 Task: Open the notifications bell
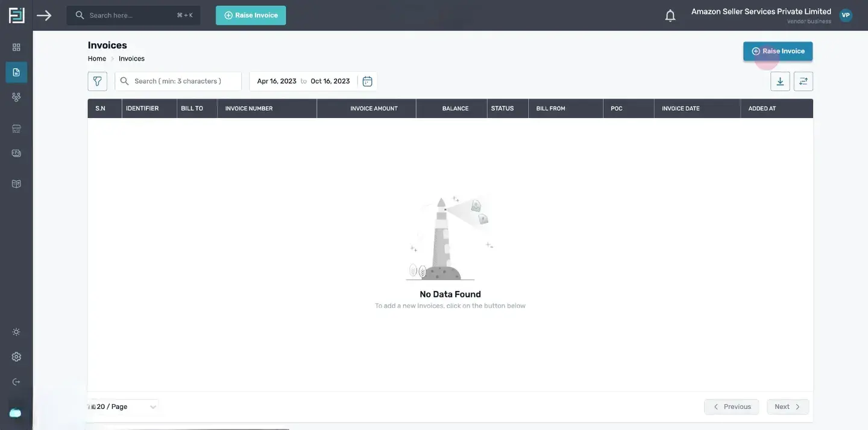pyautogui.click(x=670, y=16)
